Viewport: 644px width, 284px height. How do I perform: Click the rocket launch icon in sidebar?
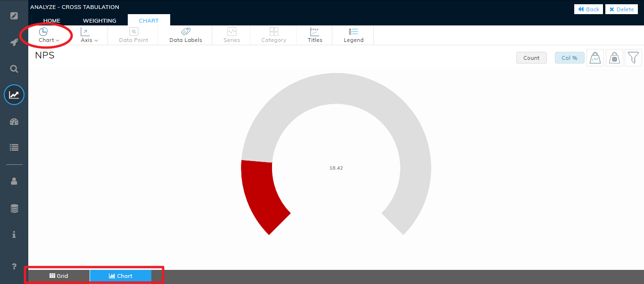tap(14, 42)
